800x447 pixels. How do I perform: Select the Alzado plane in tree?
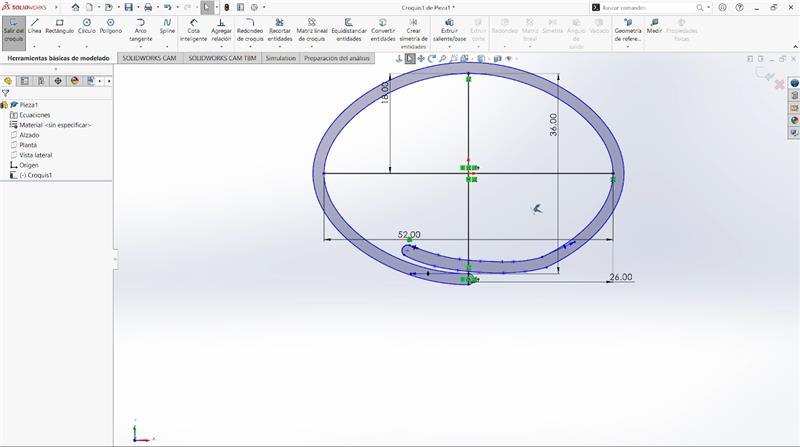(x=29, y=135)
